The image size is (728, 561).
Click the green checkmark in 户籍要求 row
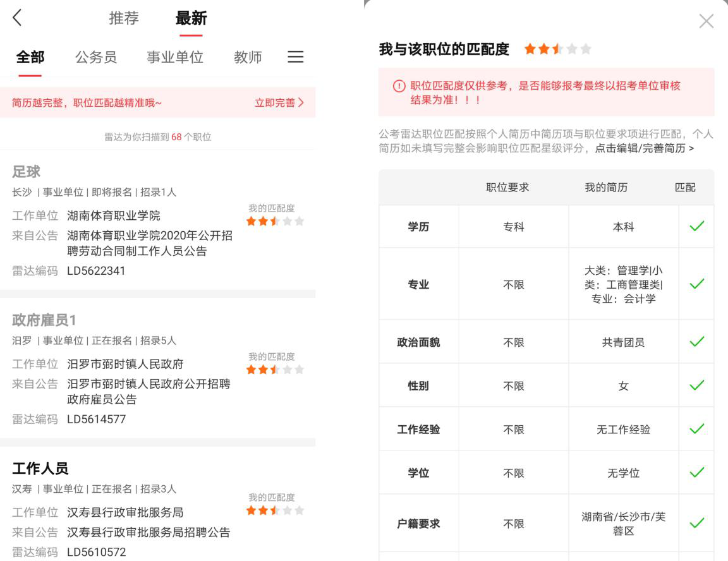[696, 524]
